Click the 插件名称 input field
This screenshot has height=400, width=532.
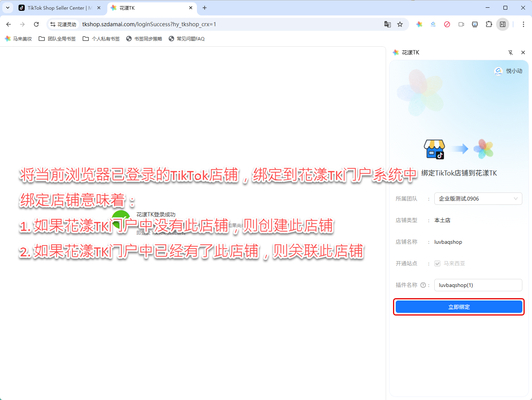(478, 285)
